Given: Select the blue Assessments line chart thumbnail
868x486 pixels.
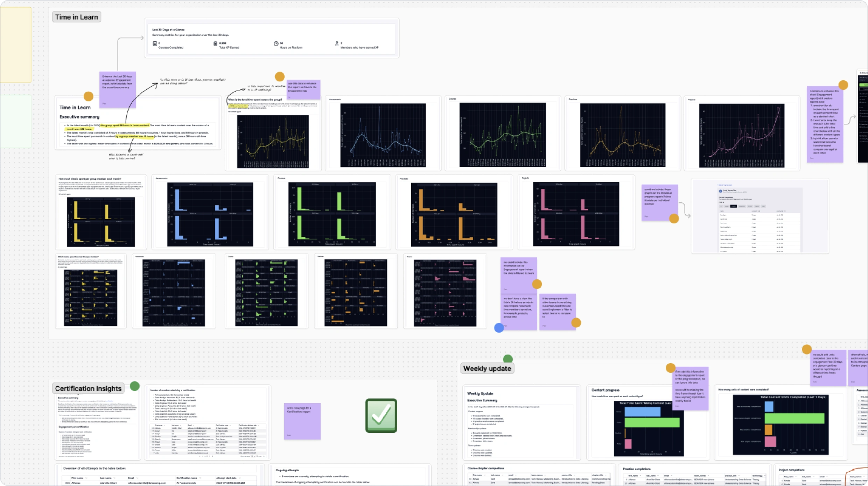Looking at the screenshot, I should (383, 135).
